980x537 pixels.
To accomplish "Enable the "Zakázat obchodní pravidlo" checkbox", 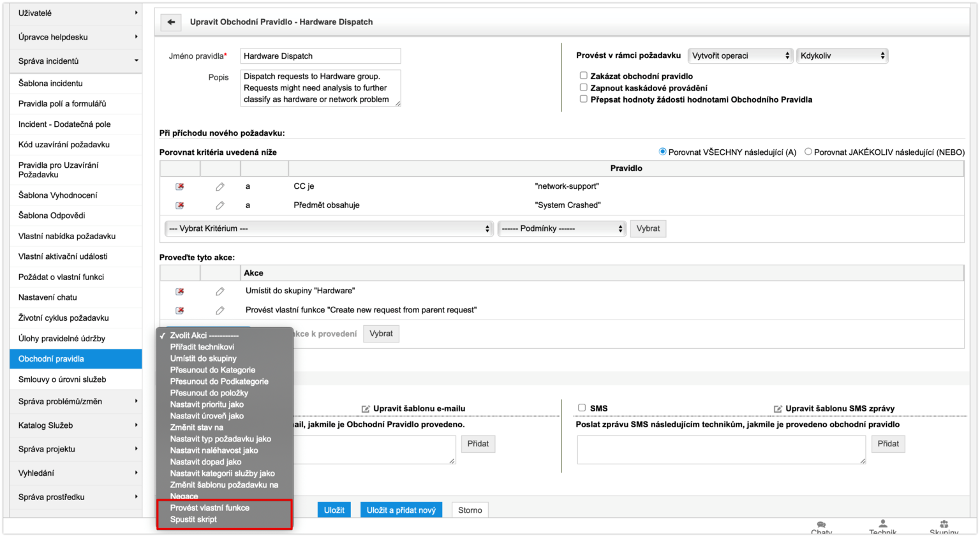I will coord(583,76).
